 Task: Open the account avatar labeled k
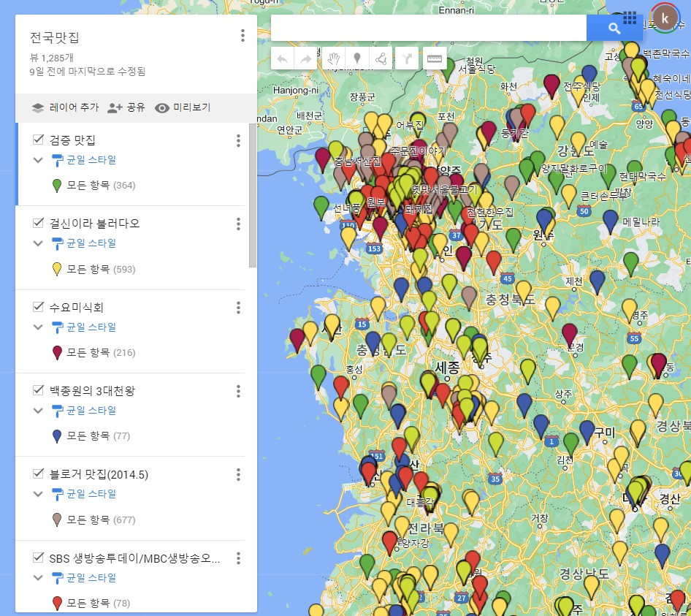tap(665, 18)
